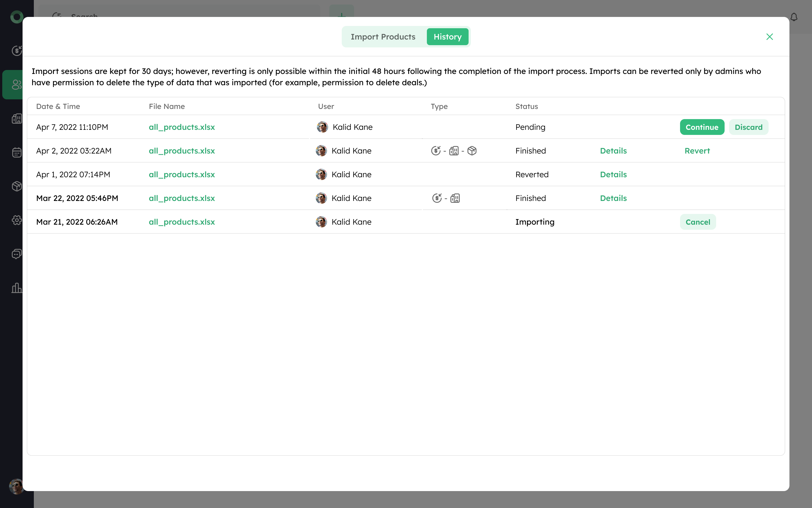The width and height of the screenshot is (812, 508).
Task: Open Settings gear in the sidebar
Action: pos(17,220)
